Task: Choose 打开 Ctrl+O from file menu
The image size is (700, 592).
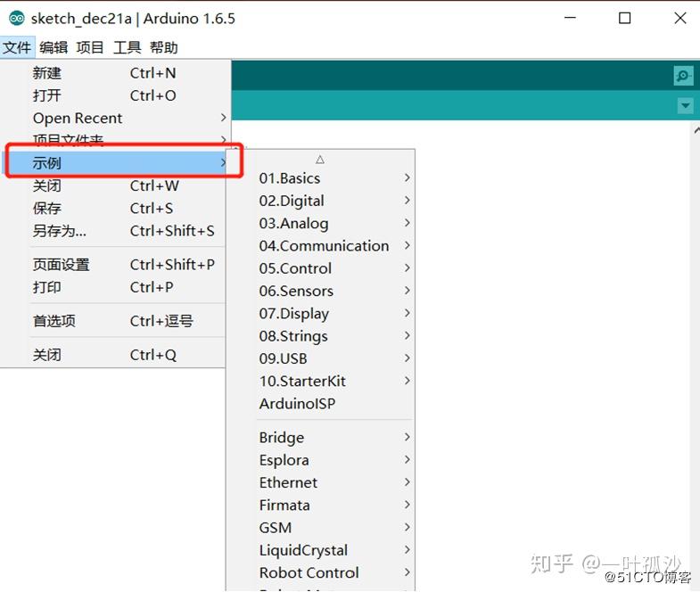Action: pyautogui.click(x=114, y=95)
